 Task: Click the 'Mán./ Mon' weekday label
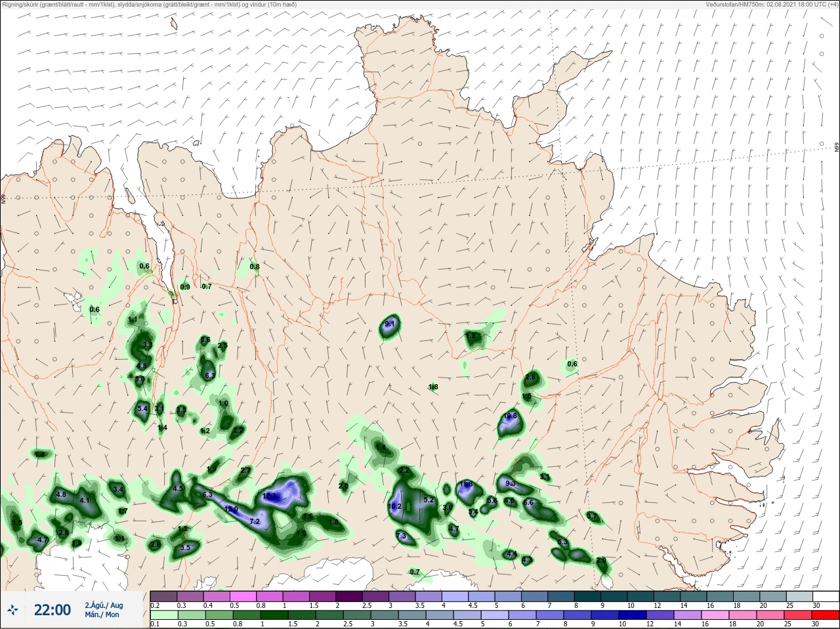(102, 615)
